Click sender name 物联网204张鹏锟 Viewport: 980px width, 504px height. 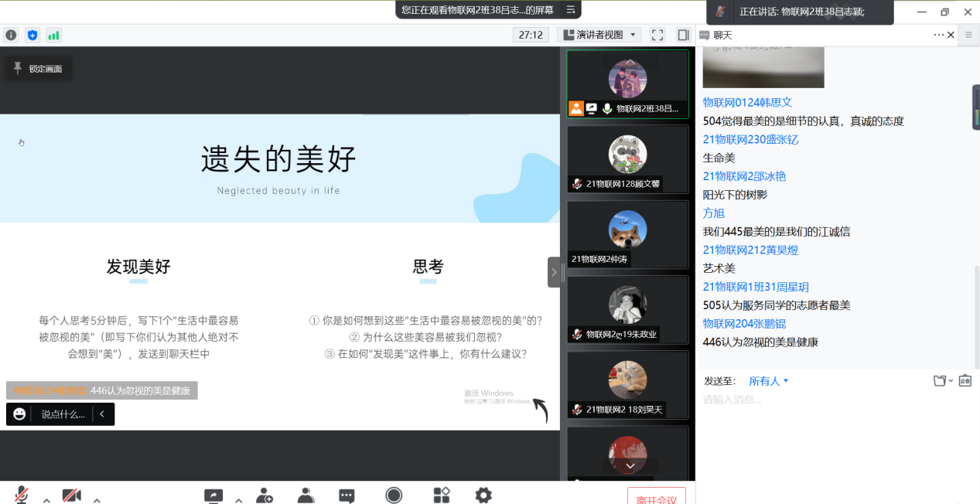pyautogui.click(x=744, y=324)
